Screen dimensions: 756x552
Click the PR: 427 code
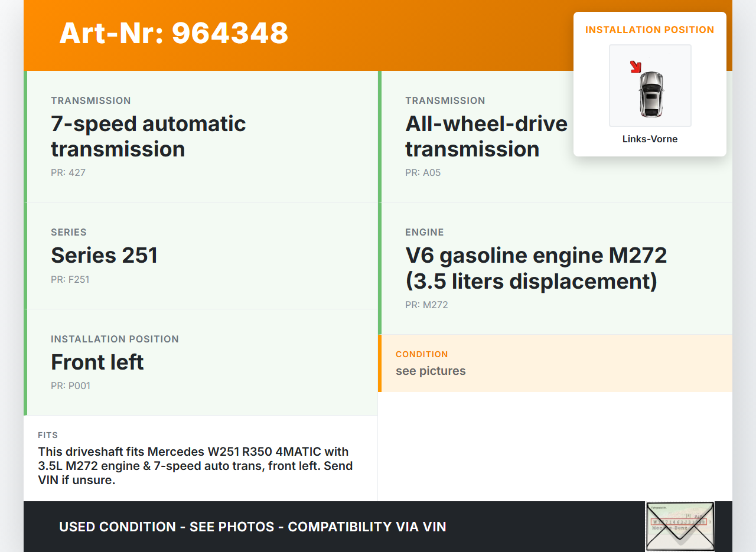click(x=68, y=173)
